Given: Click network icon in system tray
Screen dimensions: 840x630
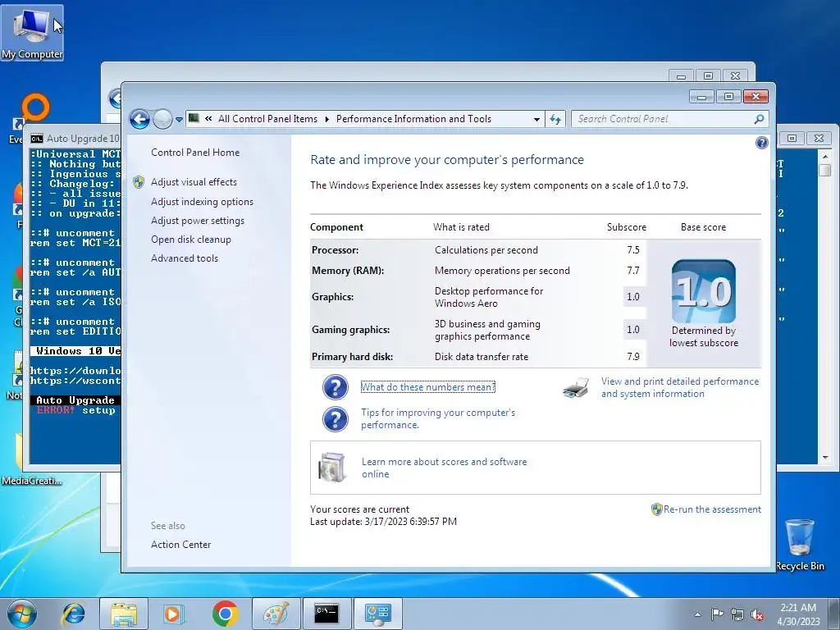Looking at the screenshot, I should click(x=737, y=614).
